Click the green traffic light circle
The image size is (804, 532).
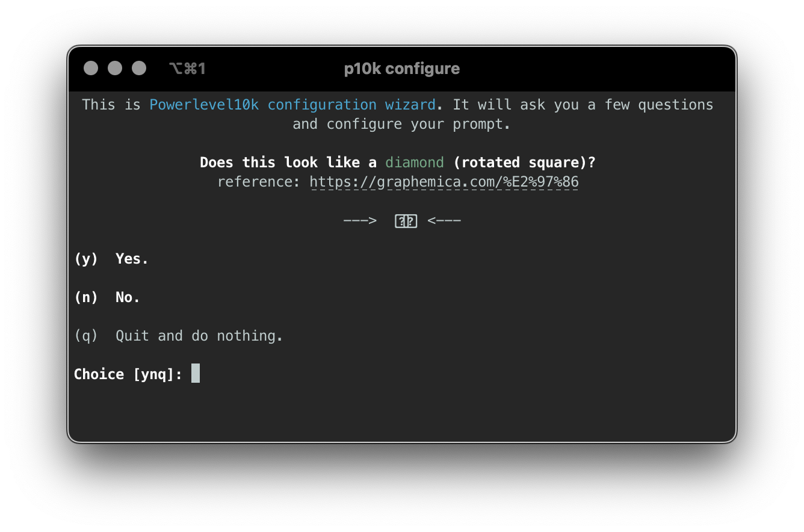point(139,68)
